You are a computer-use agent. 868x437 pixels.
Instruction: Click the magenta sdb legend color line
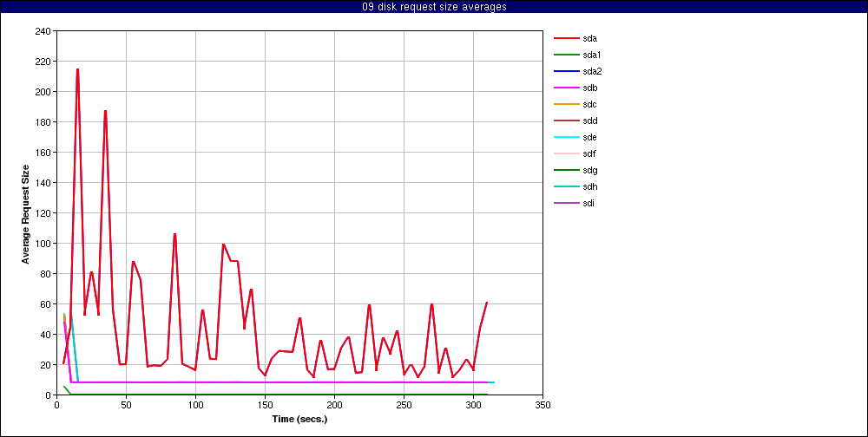(x=566, y=88)
